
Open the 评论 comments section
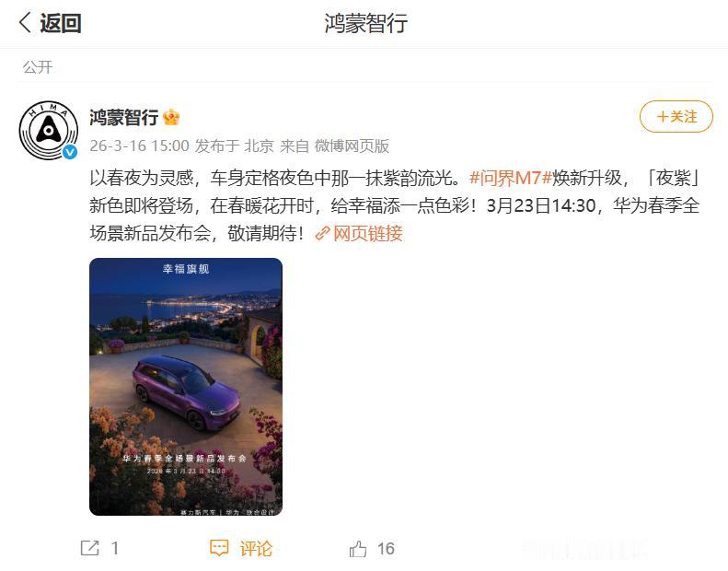(256, 549)
